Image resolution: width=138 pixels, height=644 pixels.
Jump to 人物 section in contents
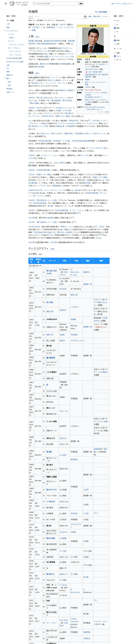(8, 24)
